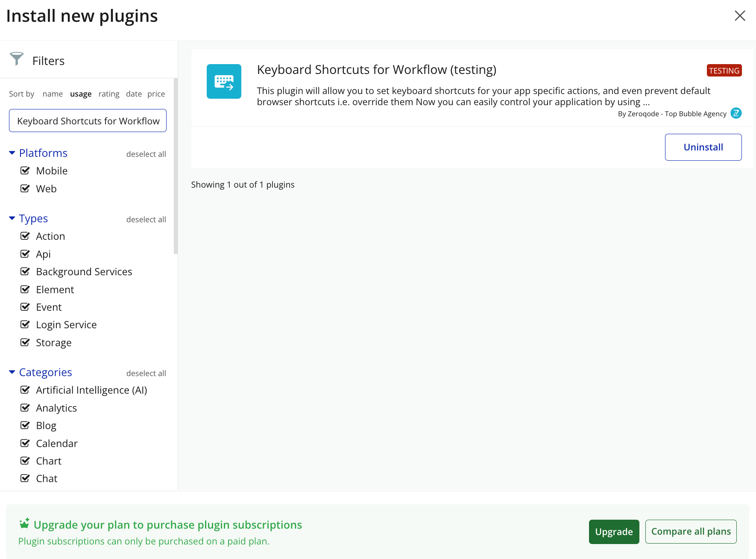Close the Install new plugins dialog

tap(740, 16)
